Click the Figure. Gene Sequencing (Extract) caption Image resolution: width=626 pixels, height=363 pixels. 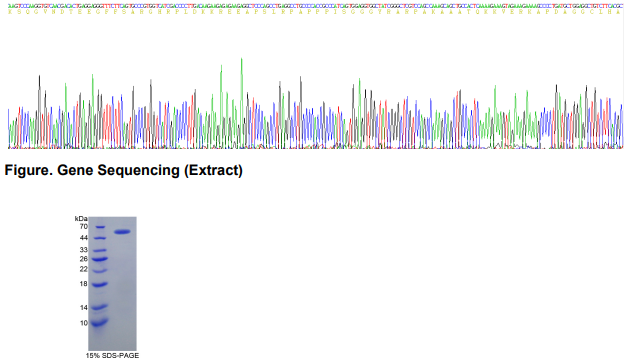tap(123, 171)
